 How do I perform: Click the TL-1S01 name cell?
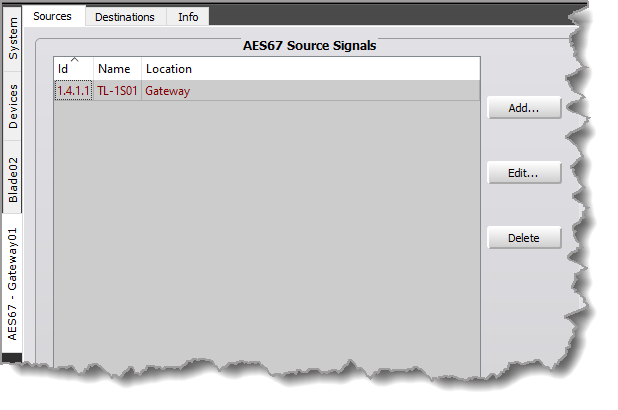[116, 91]
